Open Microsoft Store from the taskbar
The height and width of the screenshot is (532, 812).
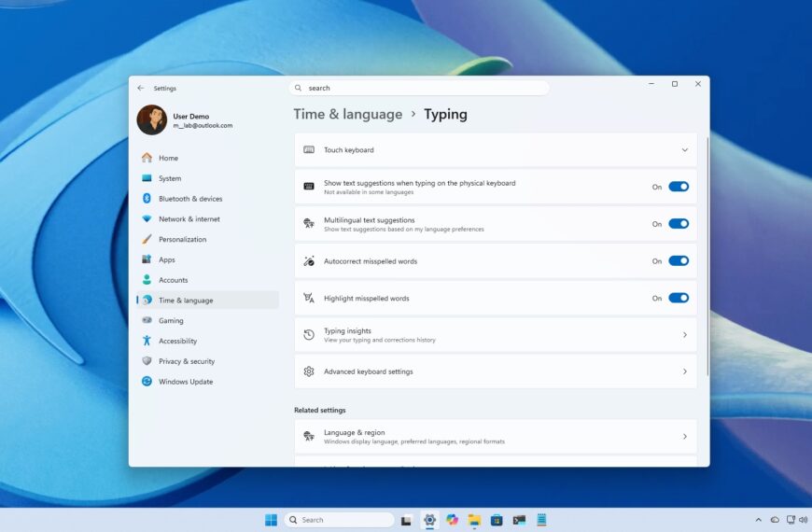[x=497, y=520]
